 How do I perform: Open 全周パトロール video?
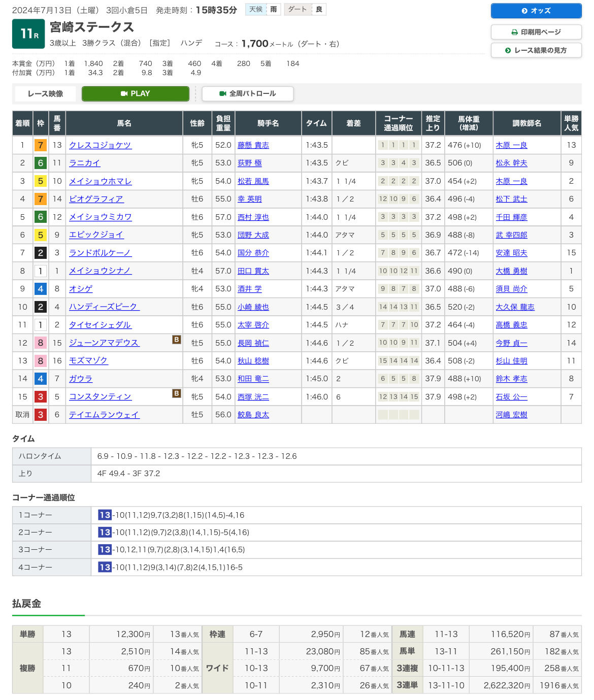coord(248,93)
